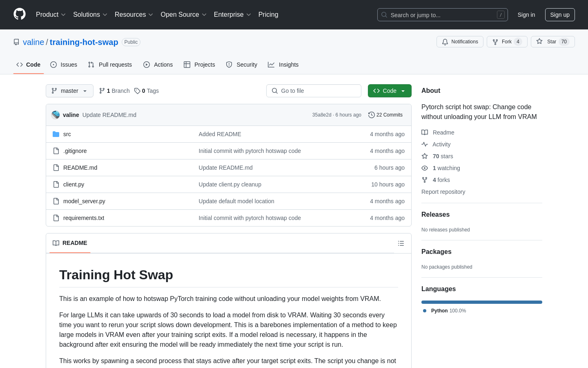588x368 pixels.
Task: View the 0 Tags list
Action: (x=147, y=91)
